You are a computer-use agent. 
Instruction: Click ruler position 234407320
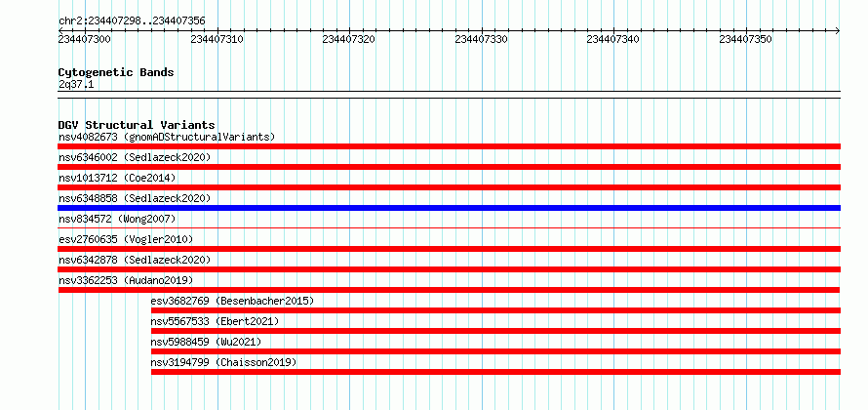(349, 39)
